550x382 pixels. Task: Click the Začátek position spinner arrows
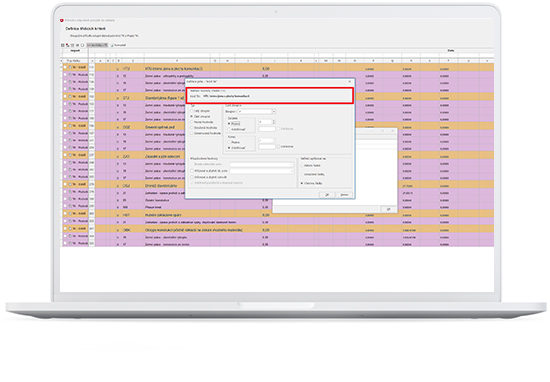tap(274, 122)
